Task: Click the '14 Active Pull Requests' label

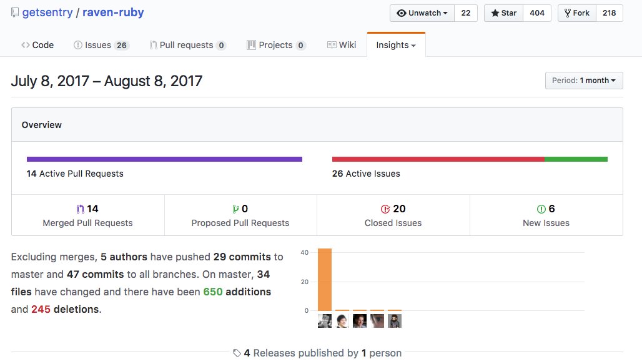Action: [x=75, y=174]
